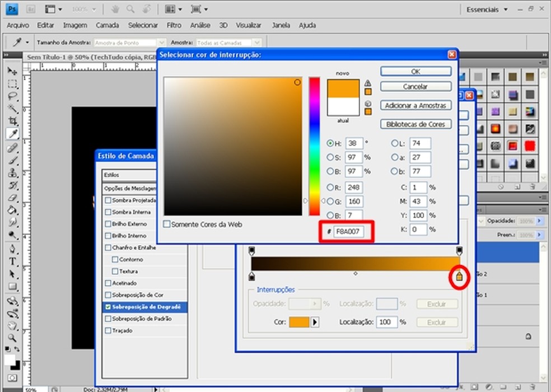Click the hex color field F8A007
The width and height of the screenshot is (551, 392).
(x=347, y=231)
